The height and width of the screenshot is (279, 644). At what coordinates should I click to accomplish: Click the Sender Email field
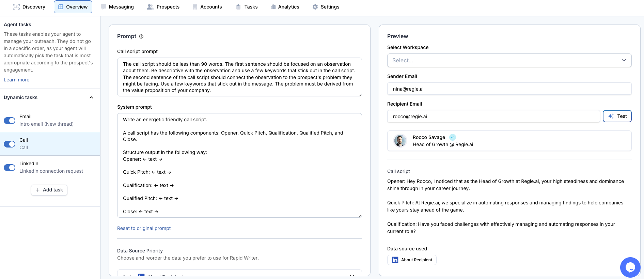[509, 89]
